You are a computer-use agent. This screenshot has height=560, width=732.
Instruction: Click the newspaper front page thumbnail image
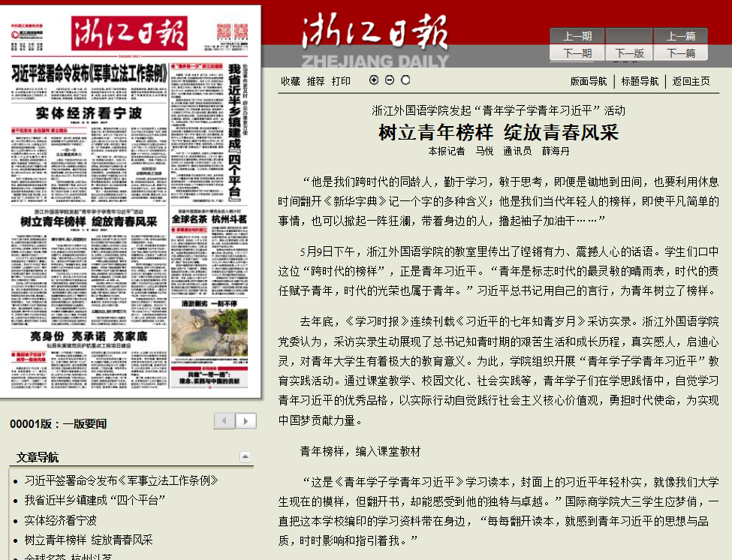tap(130, 201)
